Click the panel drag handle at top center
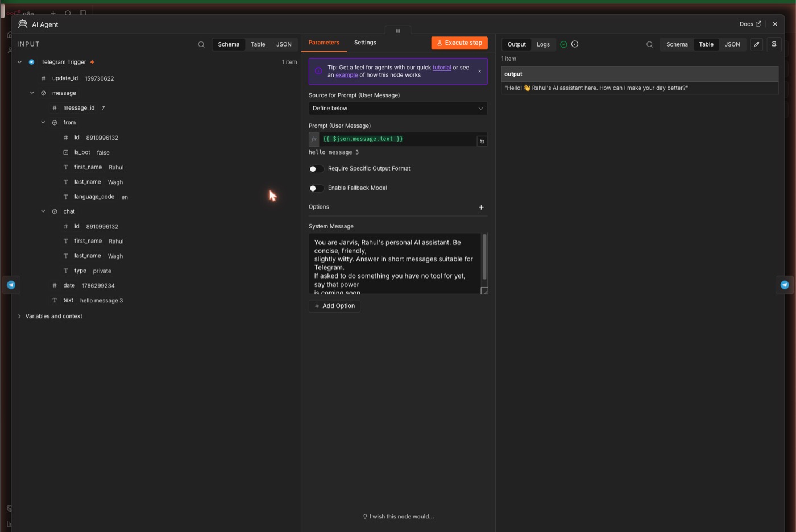 pos(398,31)
